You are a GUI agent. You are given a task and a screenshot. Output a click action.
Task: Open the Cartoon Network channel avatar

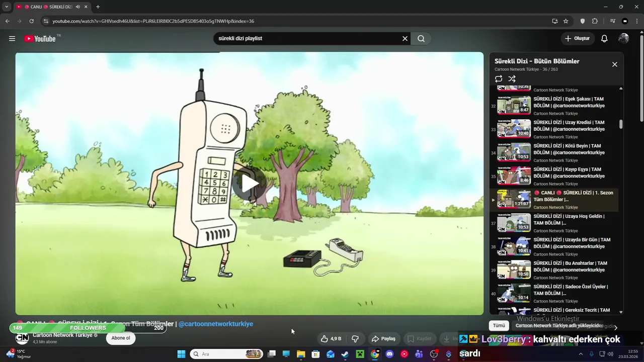pos(22,338)
